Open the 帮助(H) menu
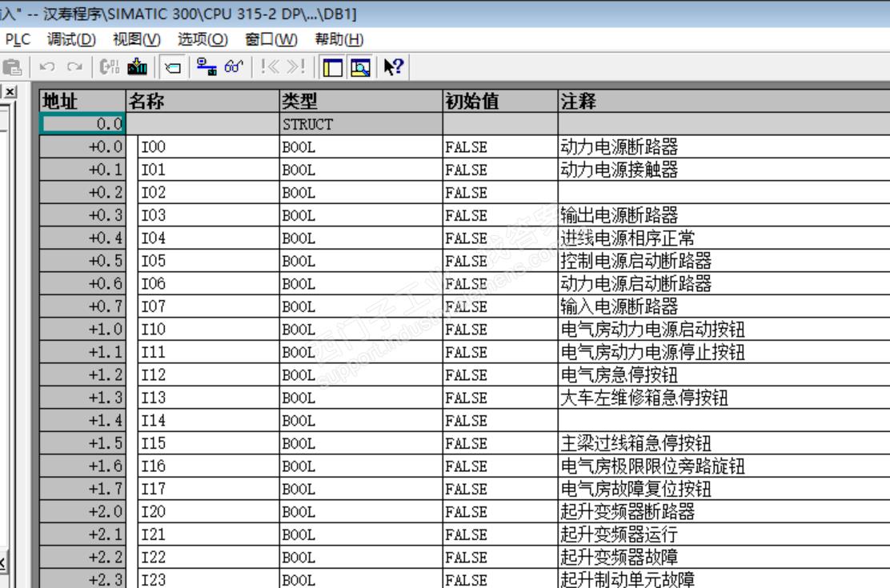 (x=339, y=39)
